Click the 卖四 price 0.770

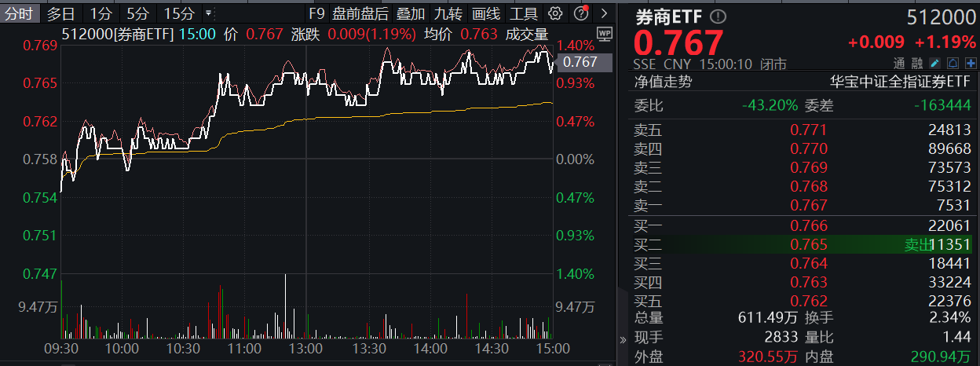[809, 149]
